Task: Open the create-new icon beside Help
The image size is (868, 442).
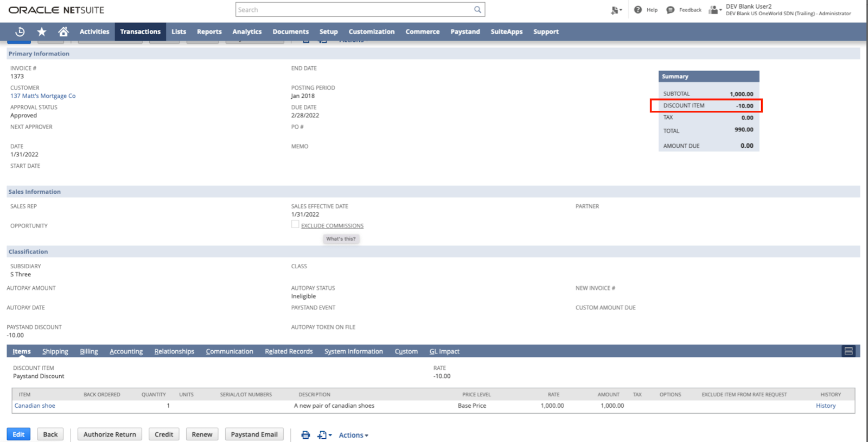Action: click(x=616, y=10)
